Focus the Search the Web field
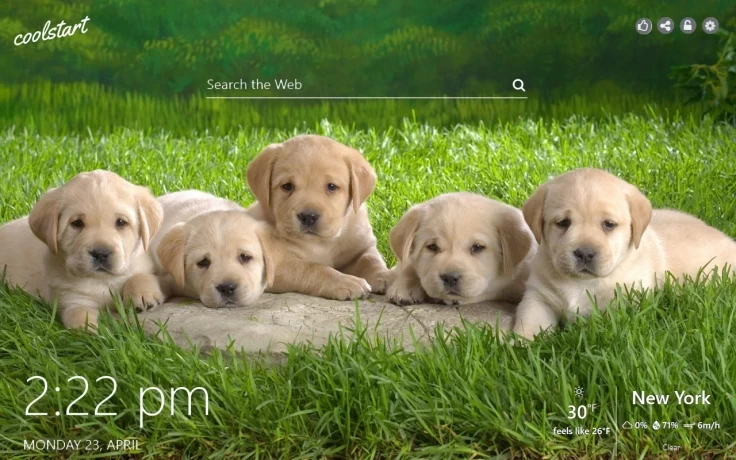The image size is (736, 460). tap(350, 85)
